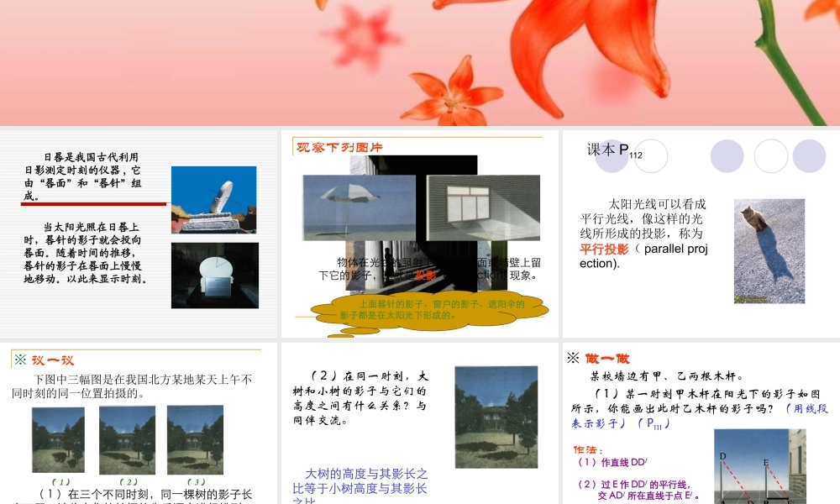This screenshot has height=504, width=840.
Task: Click the red 平行投影 term
Action: (604, 249)
